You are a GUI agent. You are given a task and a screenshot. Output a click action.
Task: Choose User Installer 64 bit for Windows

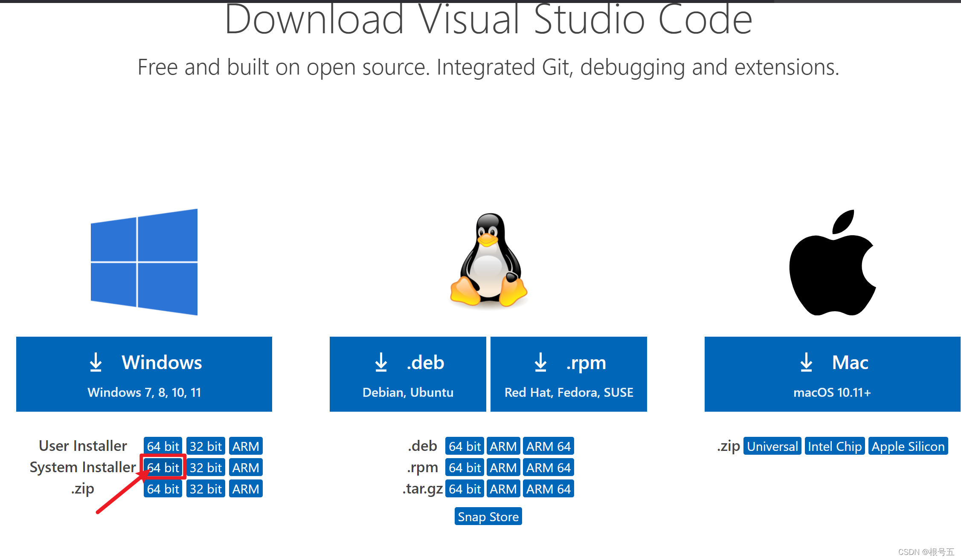tap(163, 446)
